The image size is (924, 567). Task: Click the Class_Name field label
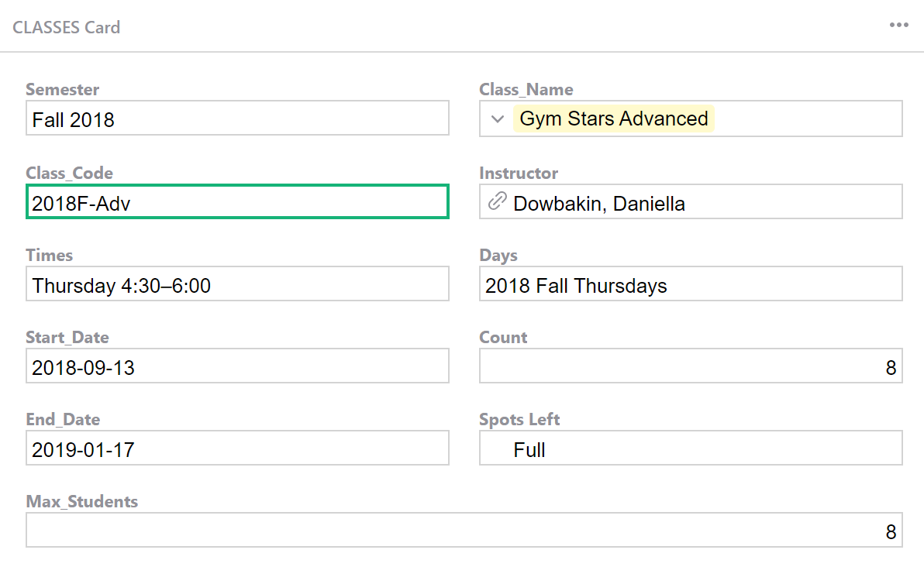pyautogui.click(x=526, y=90)
